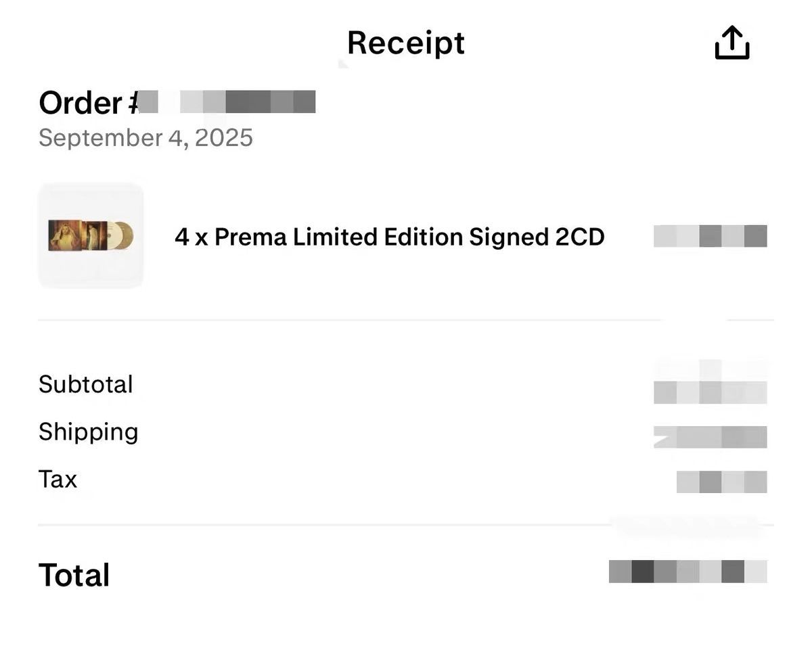
Task: Select the blurred Subtotal amount
Action: tap(710, 392)
